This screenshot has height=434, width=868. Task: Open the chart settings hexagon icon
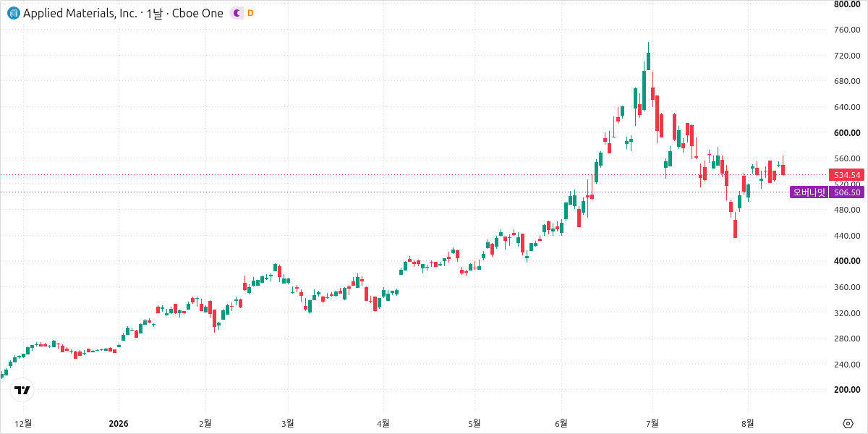click(x=848, y=423)
